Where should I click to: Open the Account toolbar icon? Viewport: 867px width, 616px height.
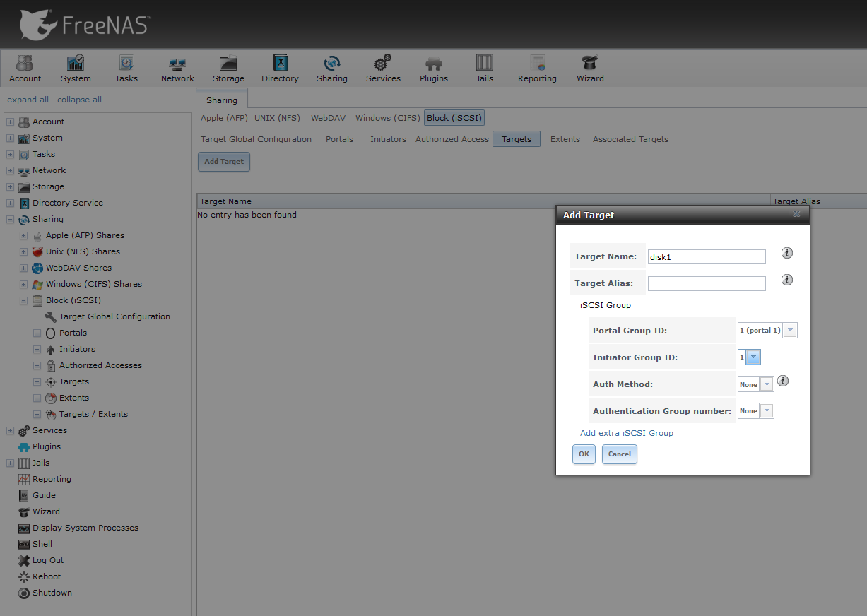(x=25, y=69)
